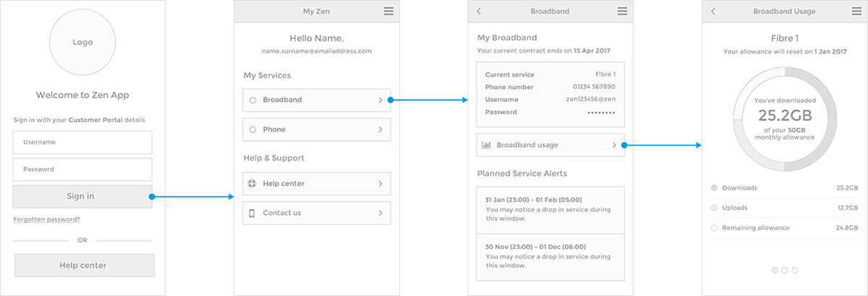This screenshot has width=868, height=296.
Task: Select the first page indicator dot
Action: (x=775, y=270)
